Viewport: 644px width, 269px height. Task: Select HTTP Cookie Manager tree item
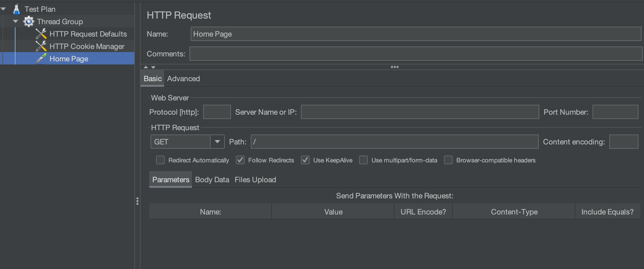tap(87, 46)
